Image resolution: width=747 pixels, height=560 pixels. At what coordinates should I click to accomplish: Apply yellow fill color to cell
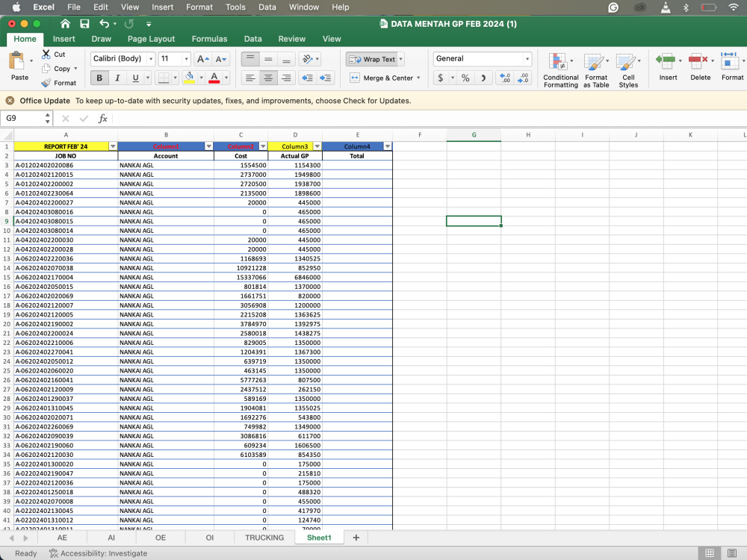(189, 78)
